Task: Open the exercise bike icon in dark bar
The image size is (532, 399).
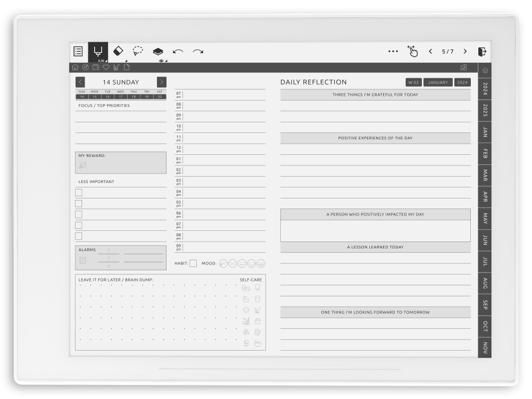Action: tap(117, 67)
